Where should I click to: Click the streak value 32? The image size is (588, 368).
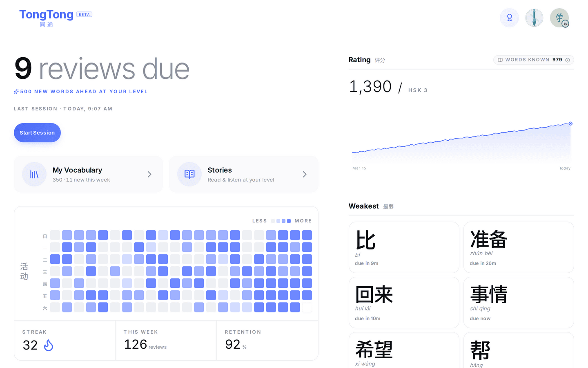coord(30,346)
